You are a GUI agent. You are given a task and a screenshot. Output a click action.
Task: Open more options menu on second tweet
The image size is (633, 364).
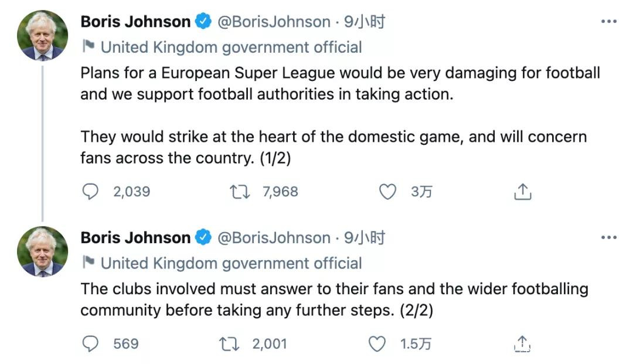(610, 238)
